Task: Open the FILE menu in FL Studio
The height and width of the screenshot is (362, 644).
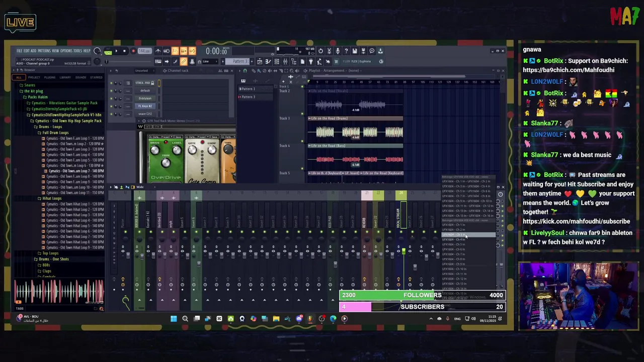Action: [19, 51]
